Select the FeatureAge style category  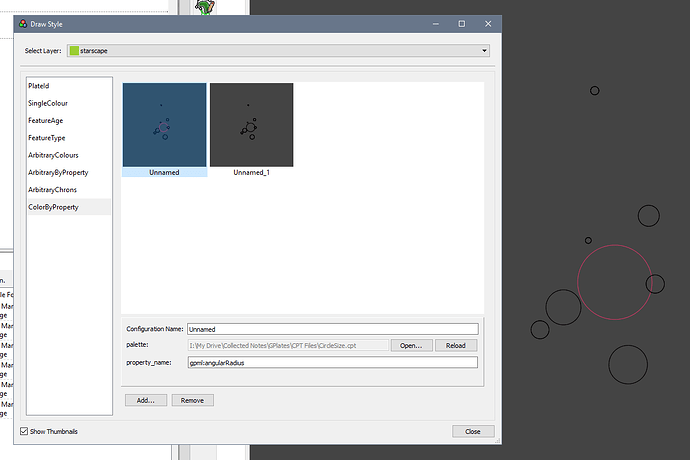69,120
